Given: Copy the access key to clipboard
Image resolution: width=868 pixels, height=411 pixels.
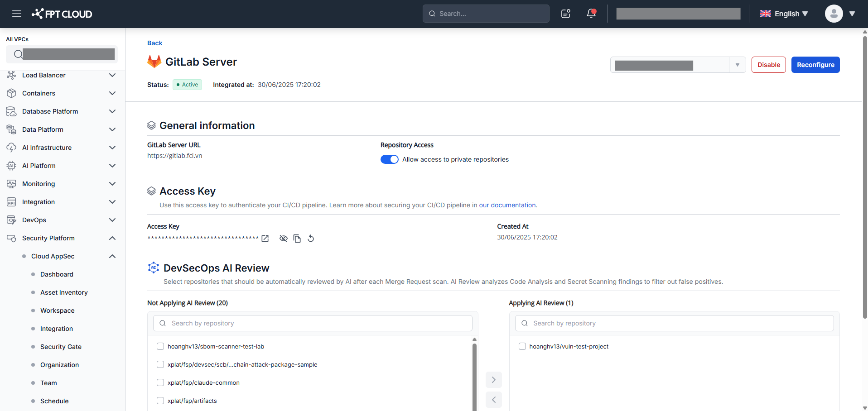Looking at the screenshot, I should tap(297, 239).
